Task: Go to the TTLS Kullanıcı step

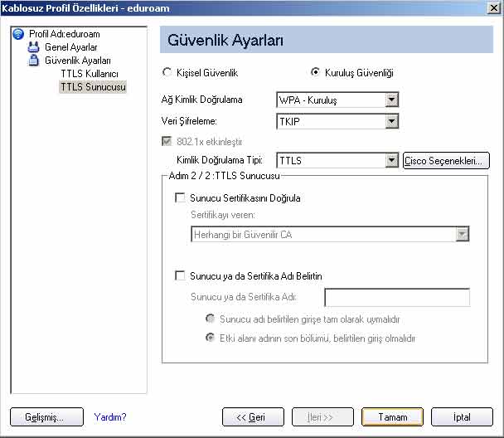Action: (90, 74)
